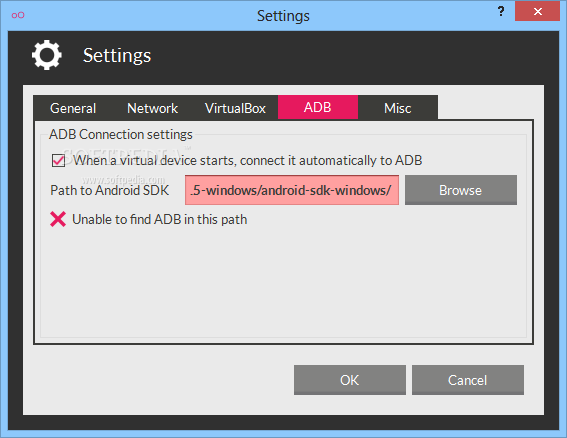Select the VirtualBox tab
567x438 pixels.
[x=235, y=108]
